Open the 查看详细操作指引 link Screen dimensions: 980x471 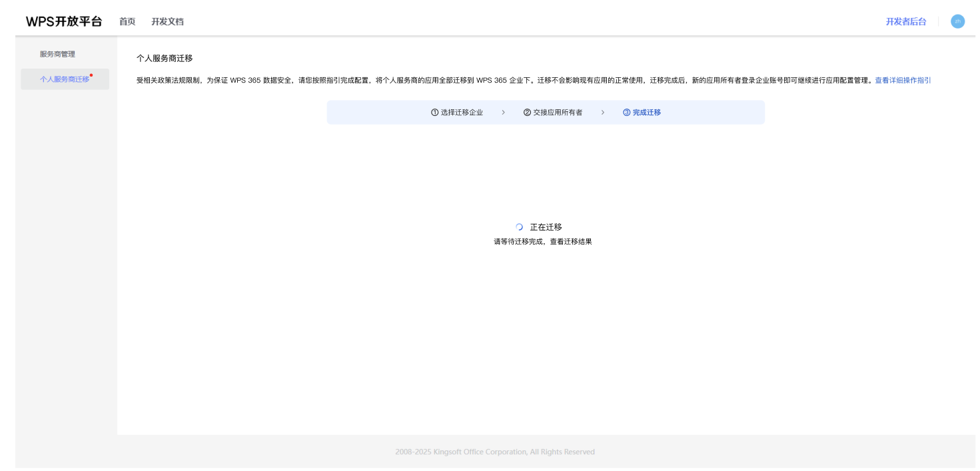tap(903, 81)
